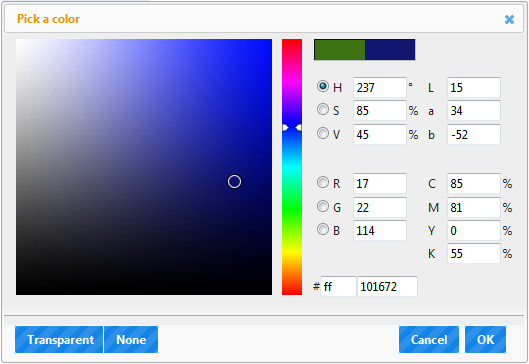The height and width of the screenshot is (364, 529).
Task: Click the hex color field 101672
Action: click(x=387, y=286)
